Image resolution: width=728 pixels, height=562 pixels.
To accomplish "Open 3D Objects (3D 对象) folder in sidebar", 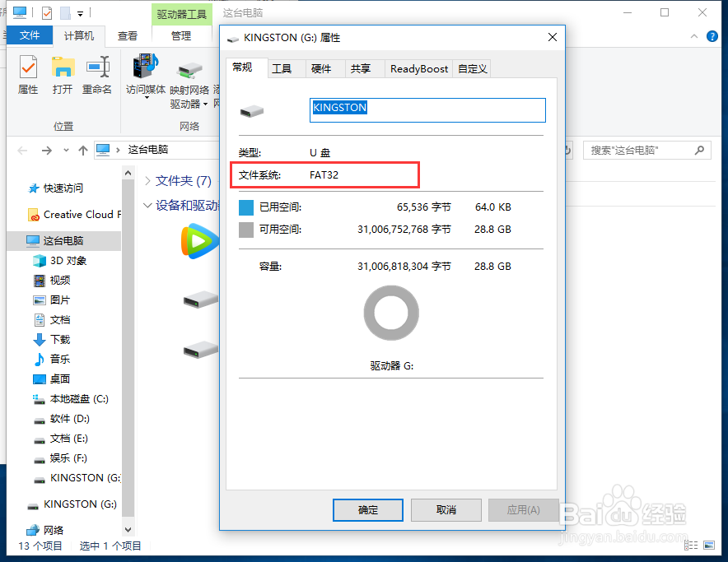I will pos(59,261).
